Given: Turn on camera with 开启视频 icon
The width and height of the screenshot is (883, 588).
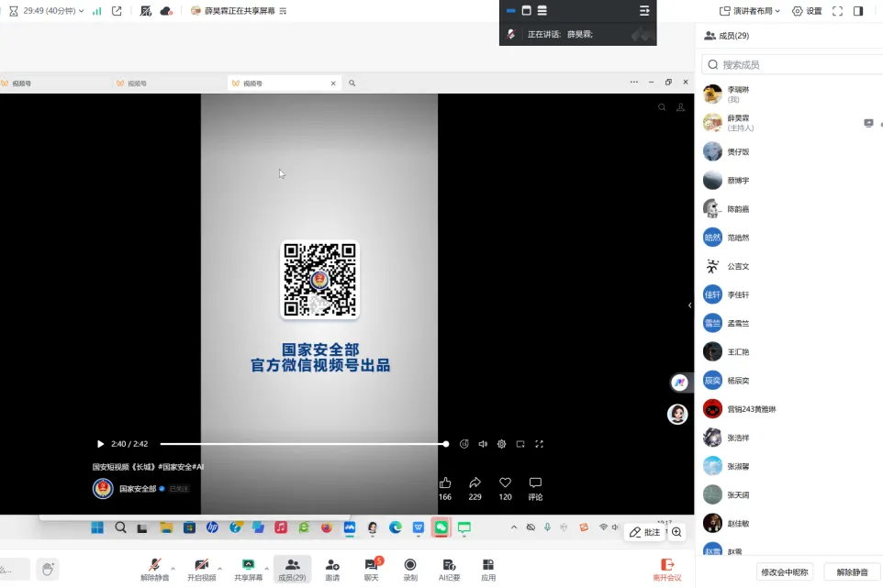Looking at the screenshot, I should [202, 569].
